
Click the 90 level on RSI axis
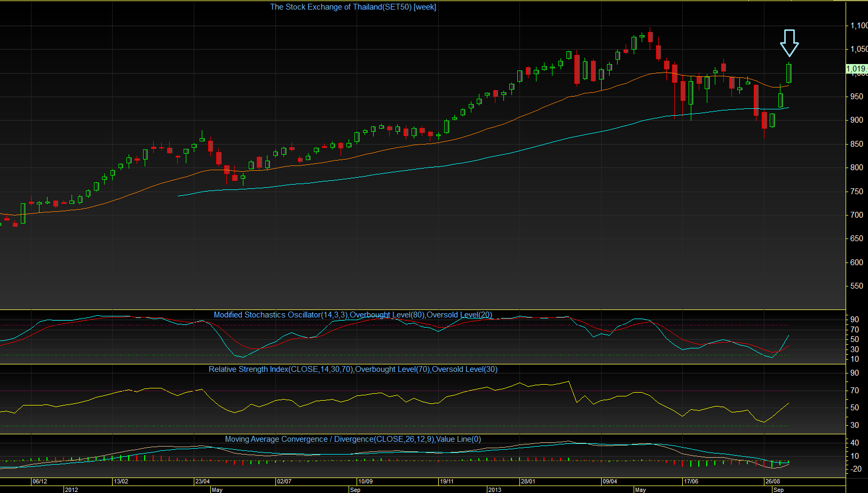(x=855, y=373)
